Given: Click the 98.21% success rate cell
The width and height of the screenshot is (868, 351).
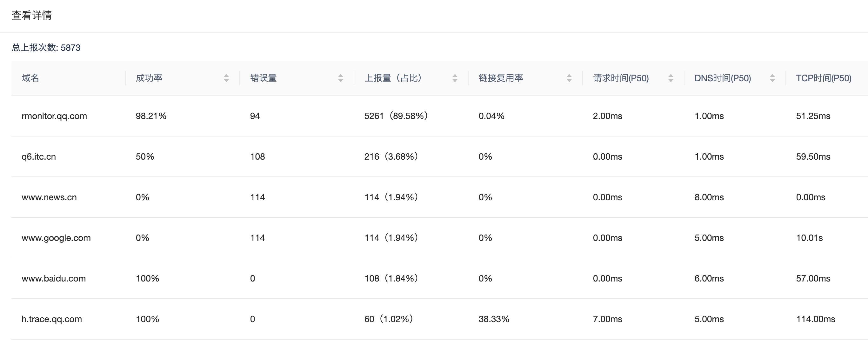Looking at the screenshot, I should tap(151, 116).
